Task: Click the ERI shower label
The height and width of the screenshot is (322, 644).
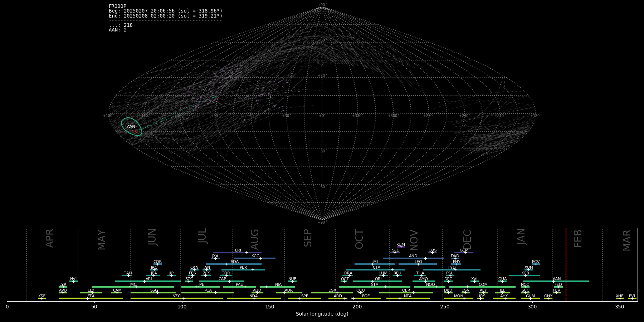Action: pyautogui.click(x=238, y=250)
